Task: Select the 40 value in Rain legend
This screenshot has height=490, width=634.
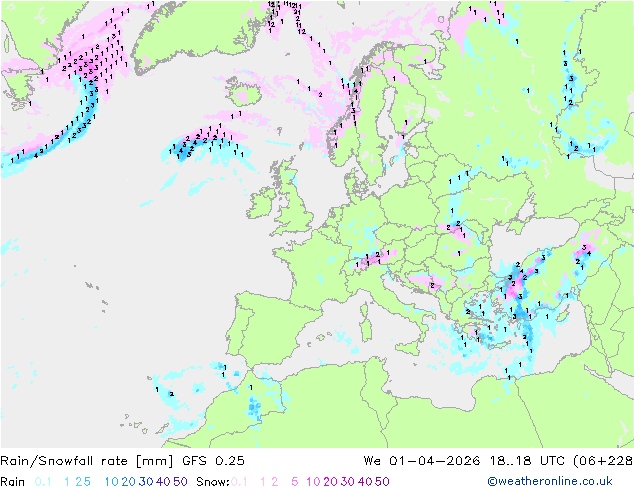Action: click(163, 482)
